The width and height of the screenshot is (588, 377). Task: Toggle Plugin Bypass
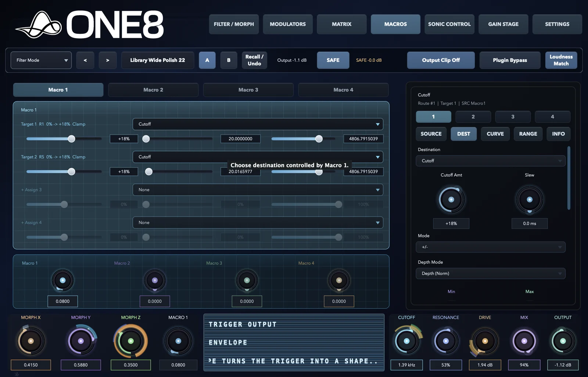pos(510,60)
